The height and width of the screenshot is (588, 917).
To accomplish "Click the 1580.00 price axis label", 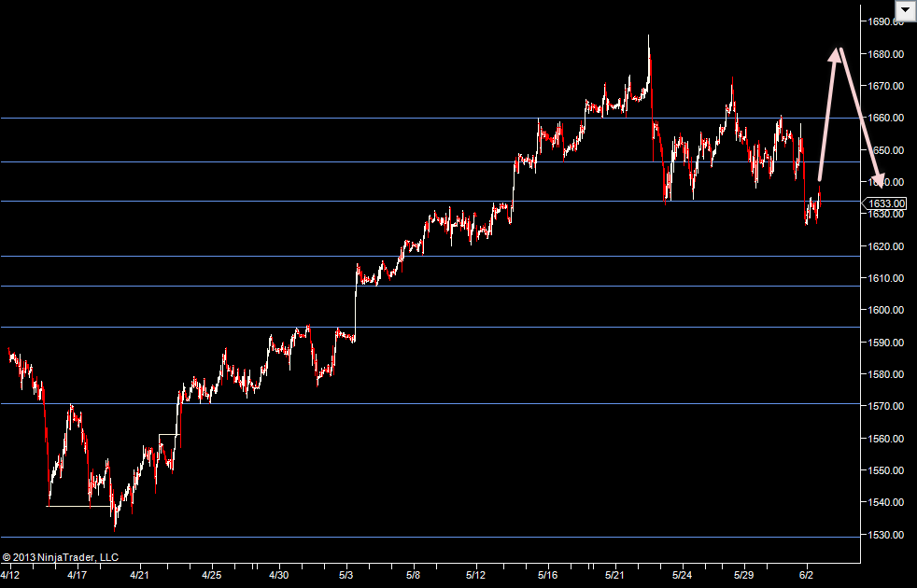I will click(x=885, y=374).
